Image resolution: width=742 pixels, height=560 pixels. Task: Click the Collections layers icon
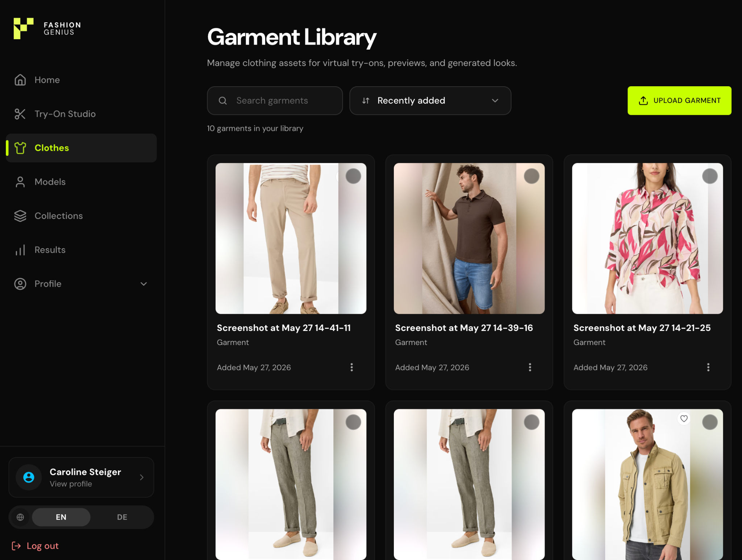20,216
